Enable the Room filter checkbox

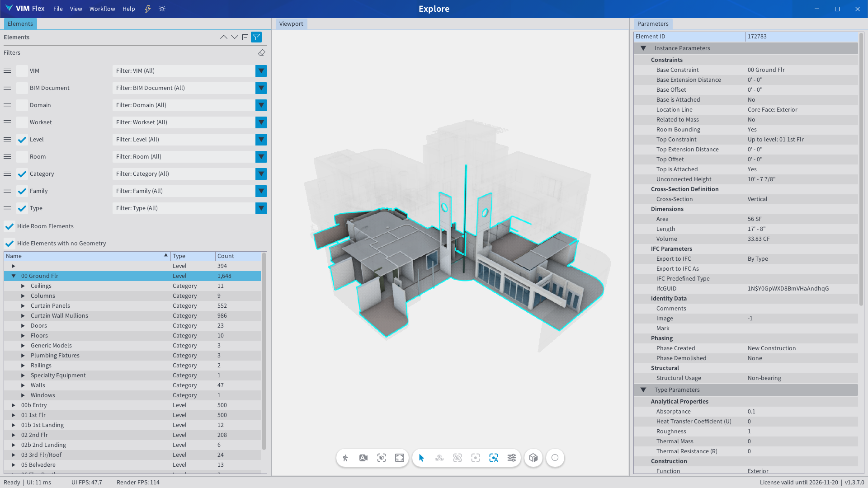(22, 157)
